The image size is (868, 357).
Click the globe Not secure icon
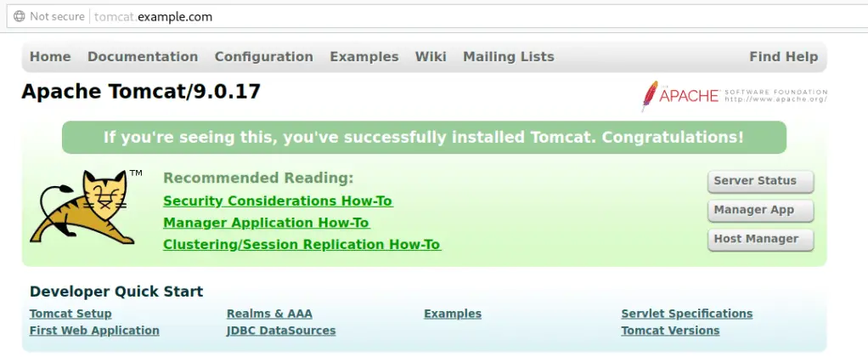19,16
